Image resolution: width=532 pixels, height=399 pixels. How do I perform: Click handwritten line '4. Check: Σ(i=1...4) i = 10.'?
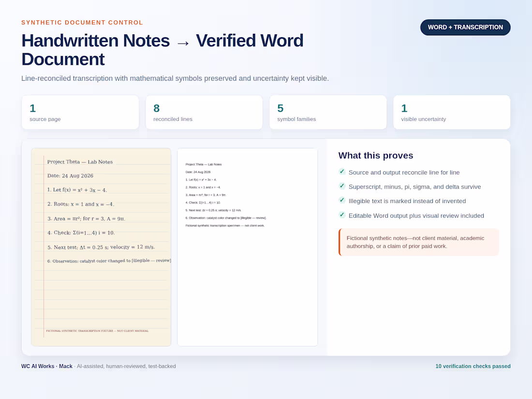[x=81, y=233]
